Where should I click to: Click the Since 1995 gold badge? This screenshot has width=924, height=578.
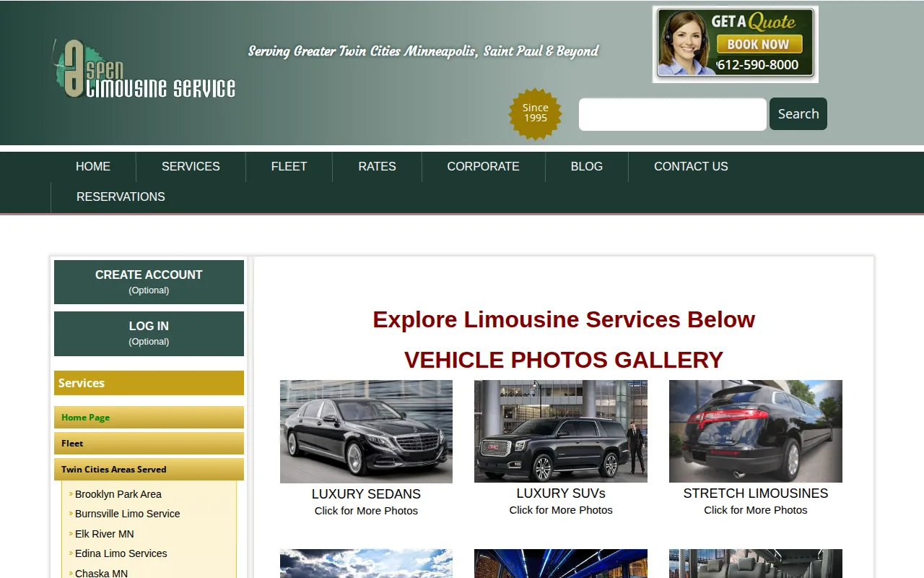(536, 113)
